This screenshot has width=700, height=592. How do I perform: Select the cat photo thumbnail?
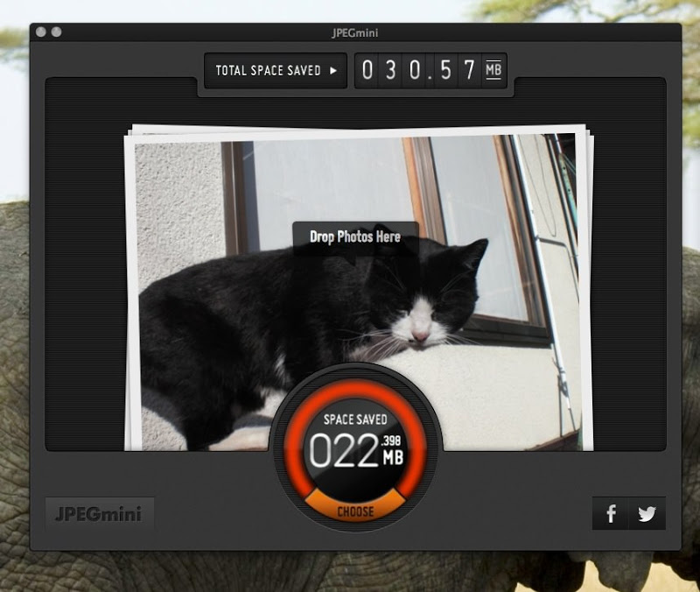click(358, 291)
